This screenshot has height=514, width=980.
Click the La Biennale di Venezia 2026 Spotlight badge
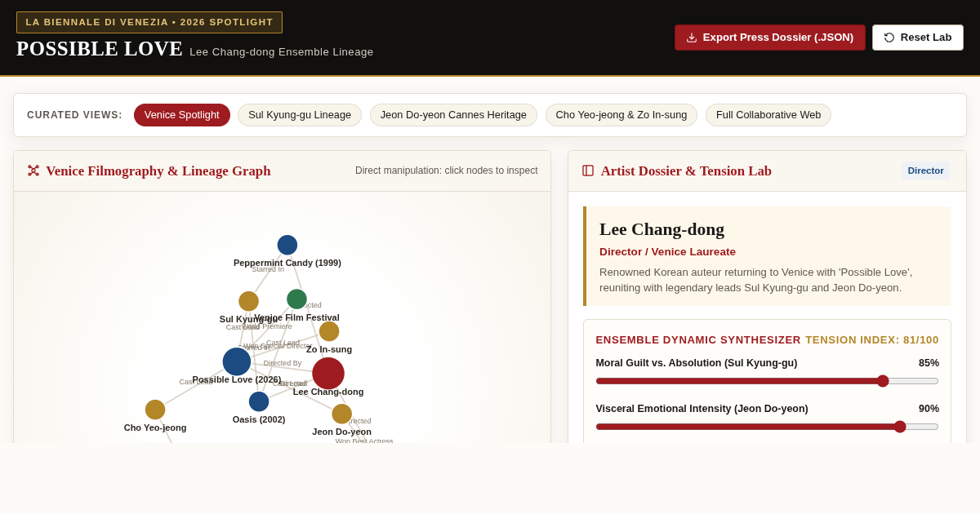tap(149, 22)
